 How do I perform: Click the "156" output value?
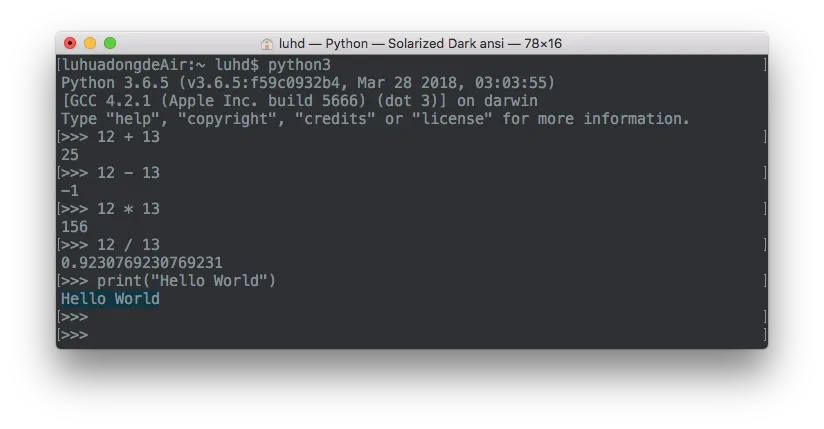pos(75,227)
